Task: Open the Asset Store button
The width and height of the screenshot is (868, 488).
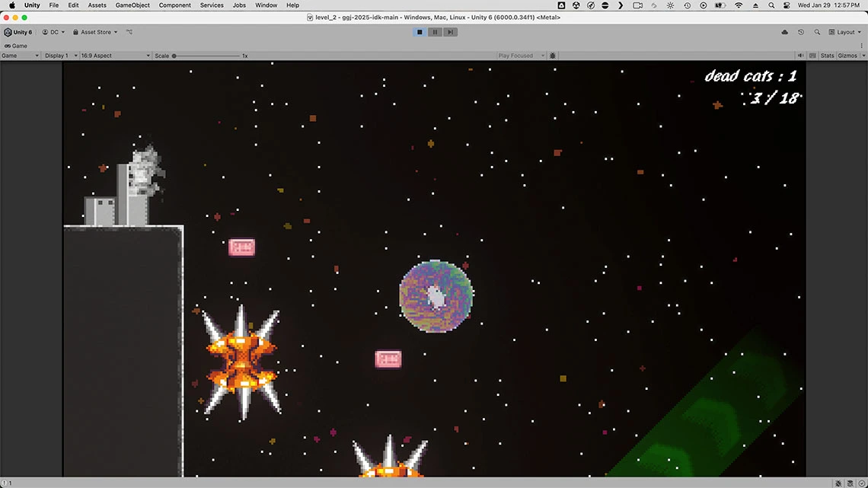Action: tap(96, 32)
